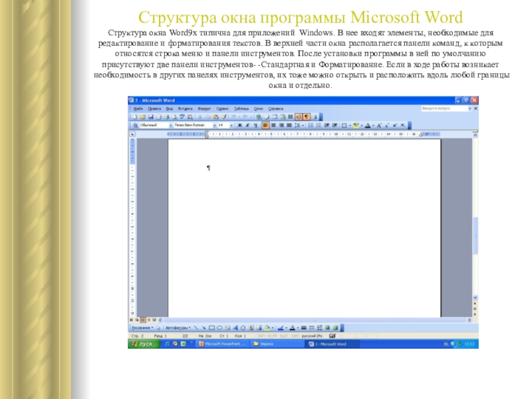The height and width of the screenshot is (399, 532).
Task: Decrease the paragraph indent
Action: (327, 125)
